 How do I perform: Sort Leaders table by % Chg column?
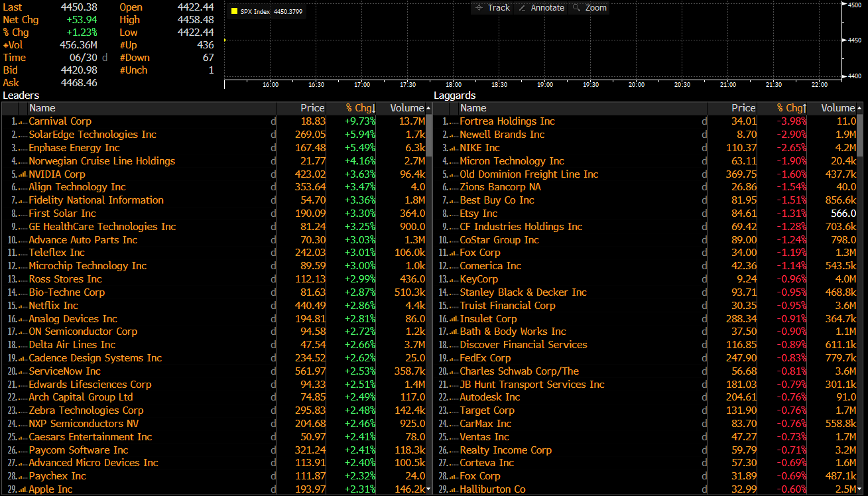point(361,108)
